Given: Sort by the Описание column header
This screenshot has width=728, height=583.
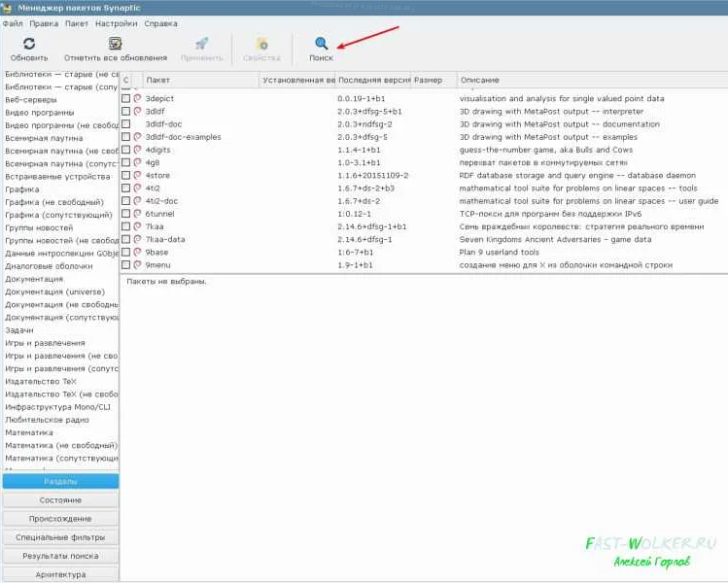Looking at the screenshot, I should (x=593, y=81).
